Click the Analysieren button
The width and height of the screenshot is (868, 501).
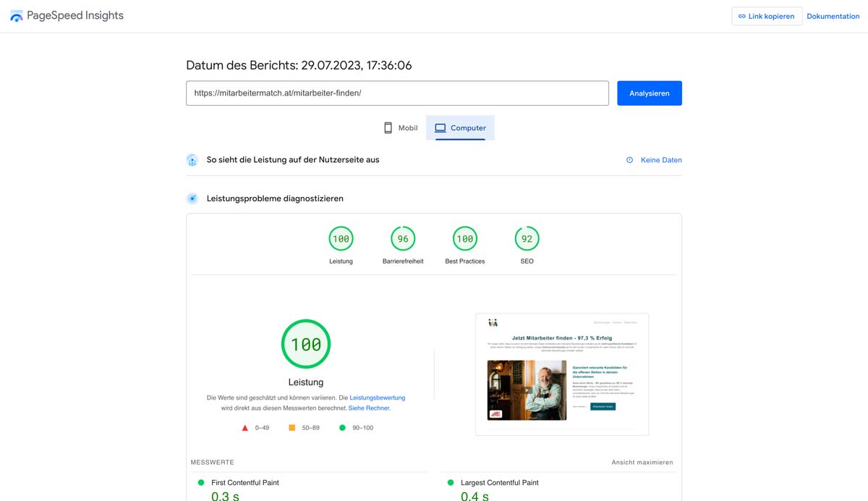click(650, 93)
